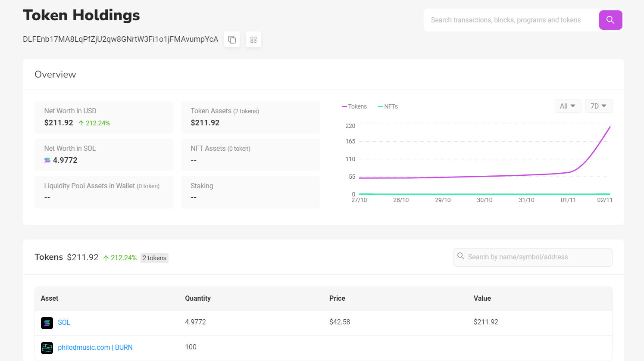Click the Token Assets (2 tokens) card
Viewport: 644px width, 361px height.
[250, 117]
